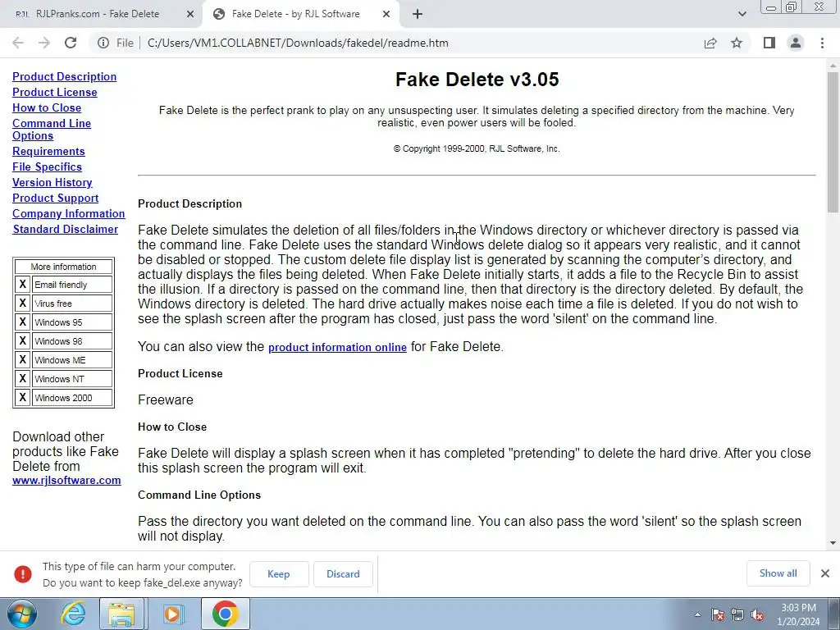Open the Standard Disclaimer link
840x630 pixels.
pos(66,229)
